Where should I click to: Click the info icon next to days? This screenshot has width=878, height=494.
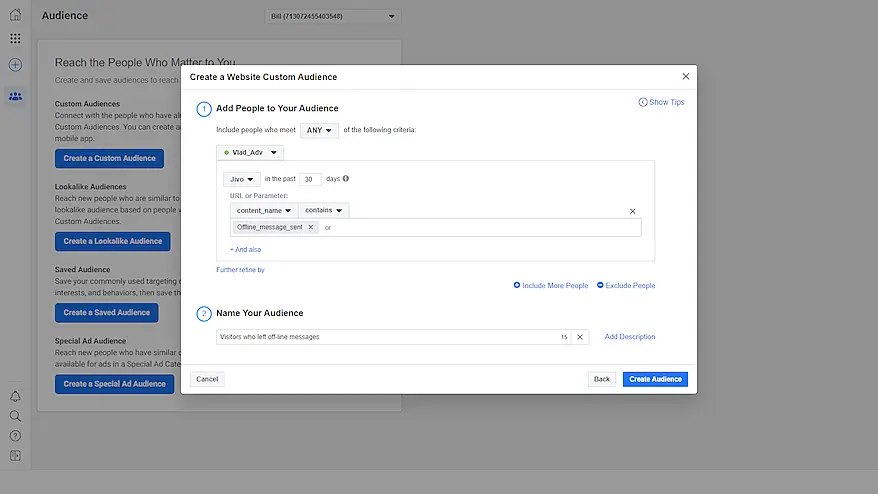pos(346,179)
